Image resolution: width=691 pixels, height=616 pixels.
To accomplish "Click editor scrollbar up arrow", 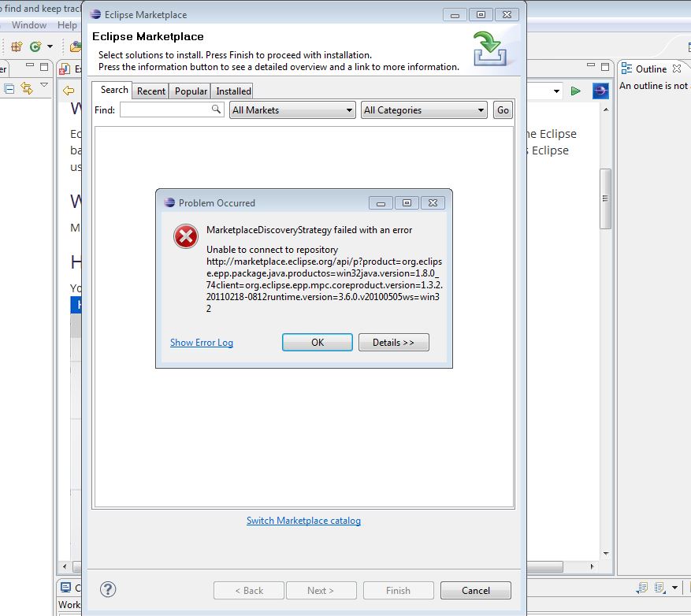I will click(x=606, y=109).
